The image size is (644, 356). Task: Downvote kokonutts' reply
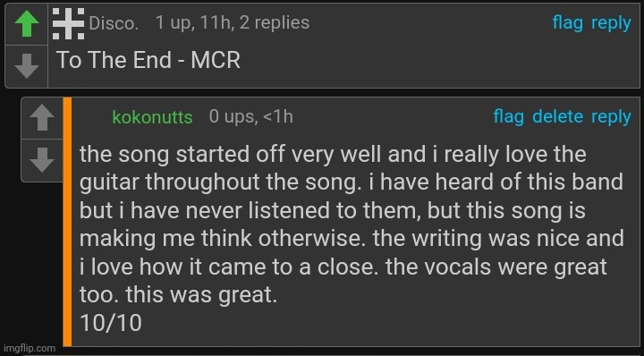[x=42, y=160]
